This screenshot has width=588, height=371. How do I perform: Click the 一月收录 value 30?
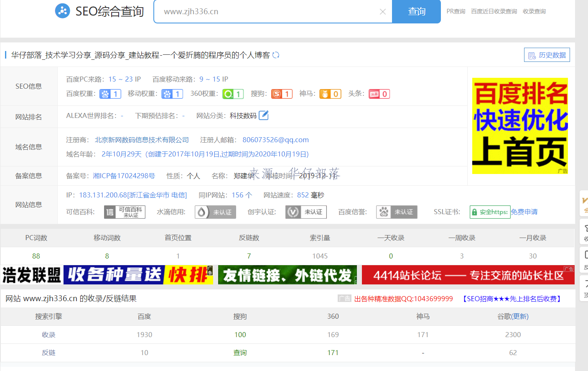click(533, 256)
